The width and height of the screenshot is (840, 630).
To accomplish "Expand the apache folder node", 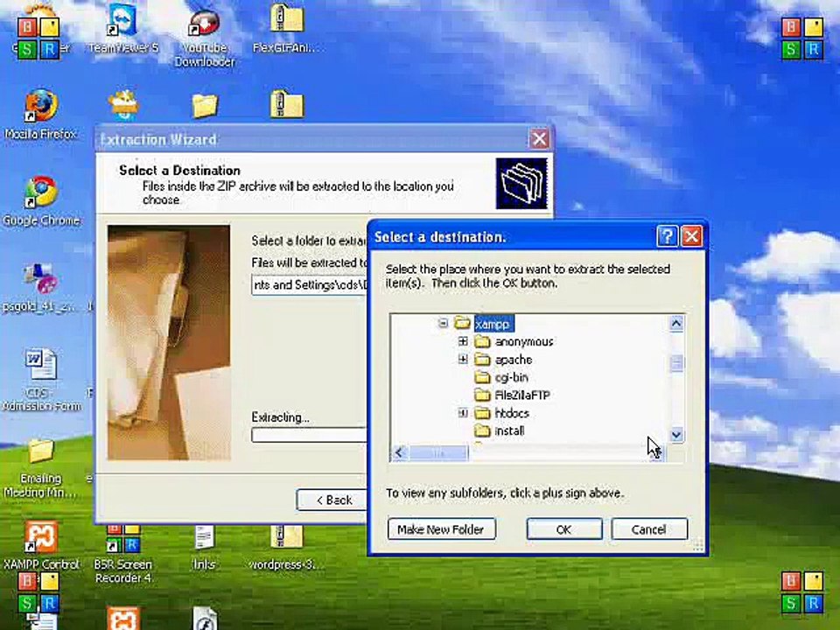I will 464,359.
